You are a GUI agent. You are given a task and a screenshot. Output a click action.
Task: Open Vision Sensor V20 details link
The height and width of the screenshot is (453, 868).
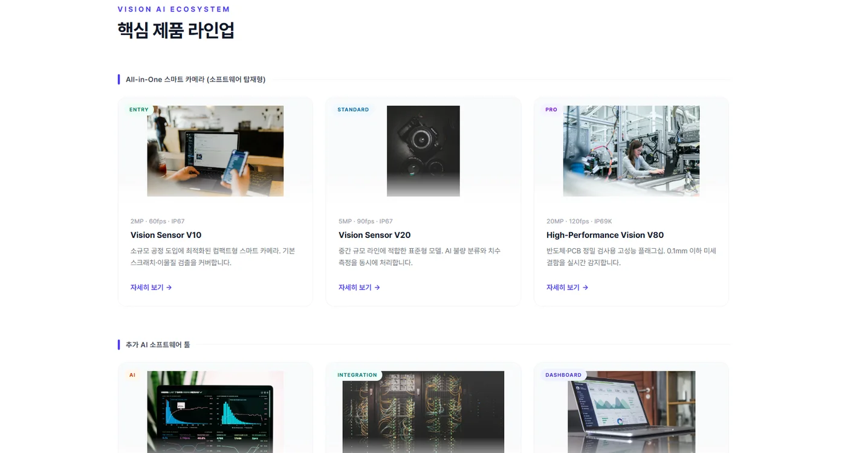point(359,288)
